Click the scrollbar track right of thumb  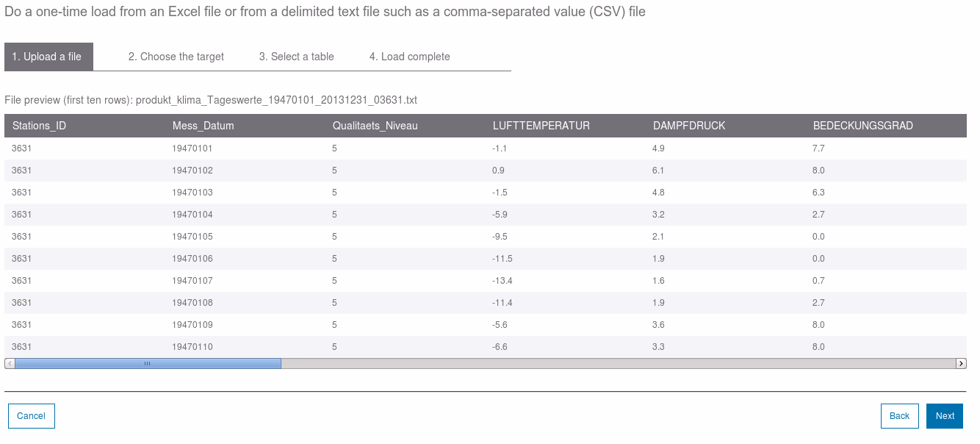click(x=617, y=363)
